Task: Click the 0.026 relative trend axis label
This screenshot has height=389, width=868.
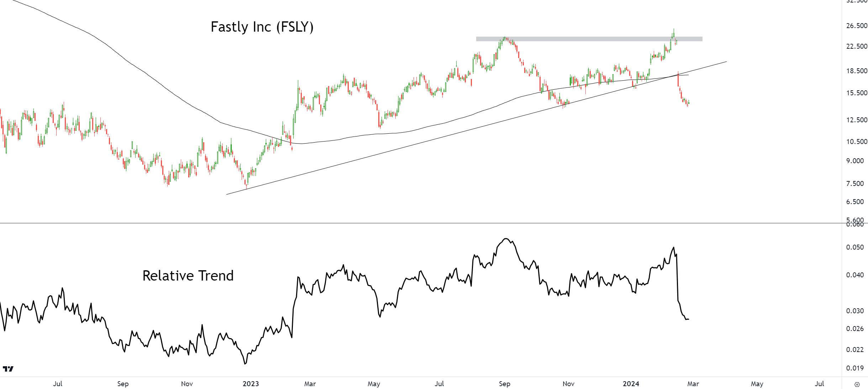Action: pyautogui.click(x=855, y=329)
